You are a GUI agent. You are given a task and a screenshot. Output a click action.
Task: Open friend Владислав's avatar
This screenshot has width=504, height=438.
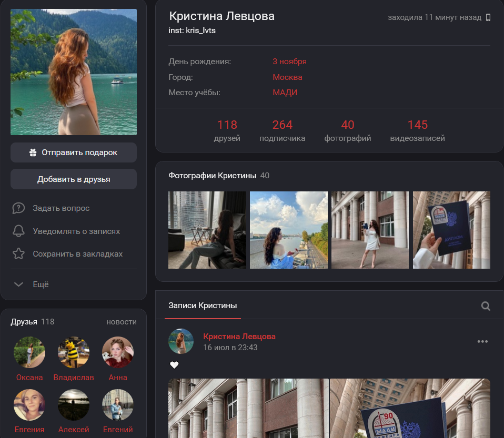pos(74,352)
